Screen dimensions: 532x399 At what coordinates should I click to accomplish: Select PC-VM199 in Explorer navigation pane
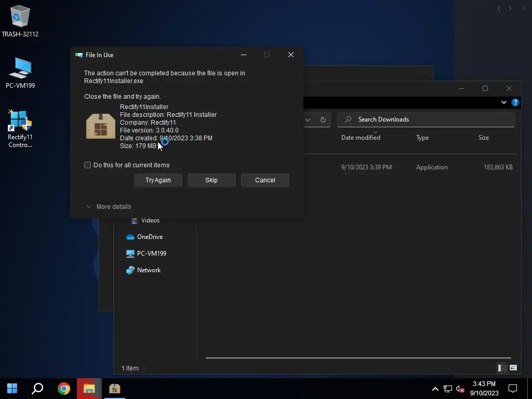click(146, 254)
